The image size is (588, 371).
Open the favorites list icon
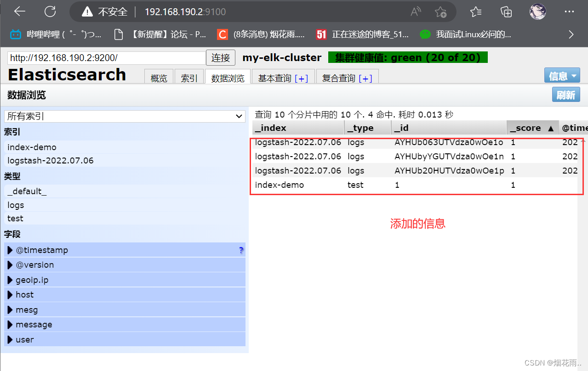[x=476, y=12]
